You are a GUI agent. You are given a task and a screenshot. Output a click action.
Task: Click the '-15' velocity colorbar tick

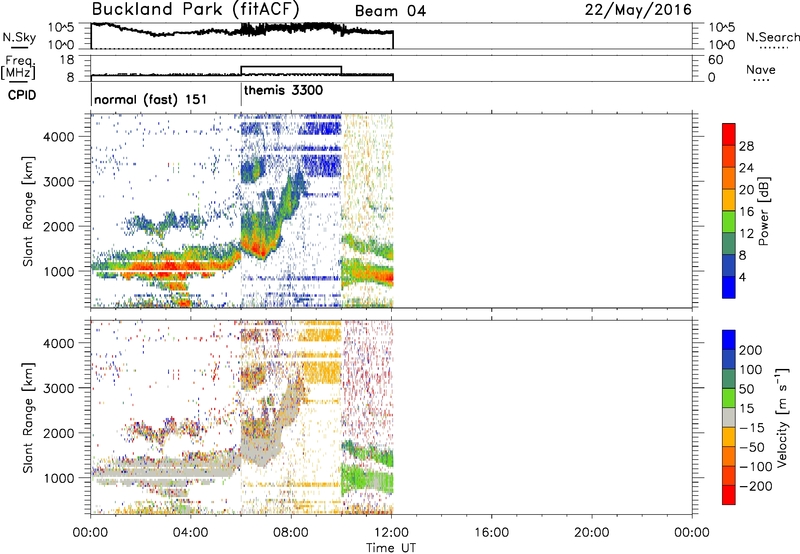click(751, 427)
